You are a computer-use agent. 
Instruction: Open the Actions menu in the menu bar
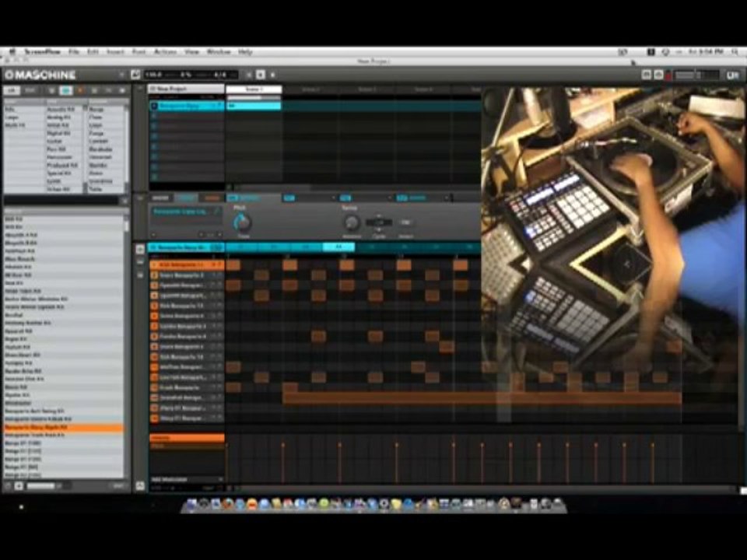point(165,51)
